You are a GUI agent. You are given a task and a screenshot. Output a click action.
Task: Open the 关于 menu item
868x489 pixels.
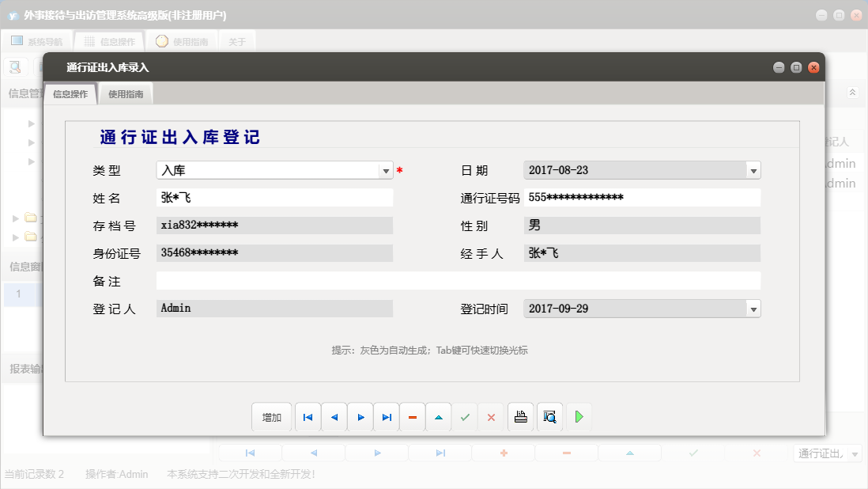click(x=236, y=42)
